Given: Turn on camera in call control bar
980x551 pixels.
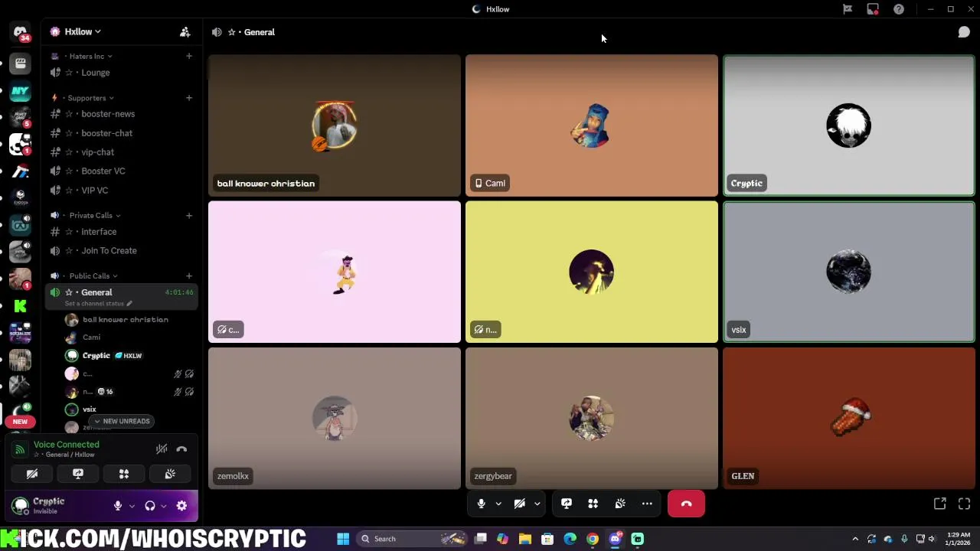Looking at the screenshot, I should click(519, 504).
